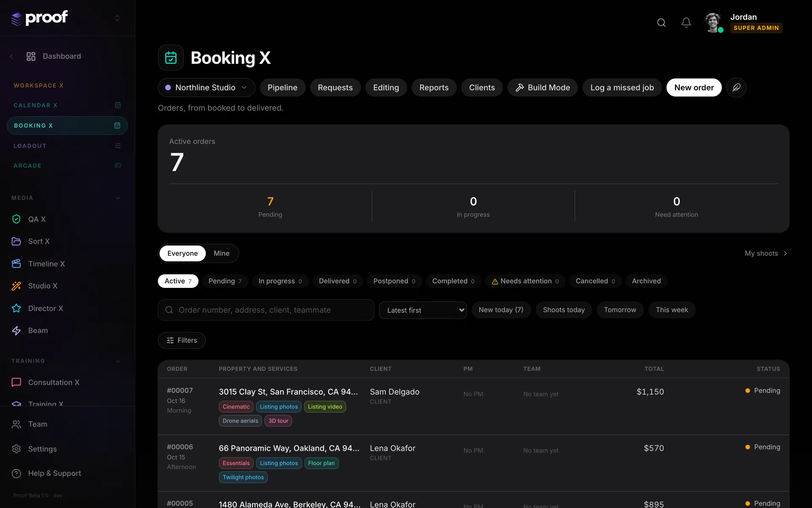This screenshot has height=508, width=812.
Task: Open the Latest first sort dropdown
Action: pos(423,310)
